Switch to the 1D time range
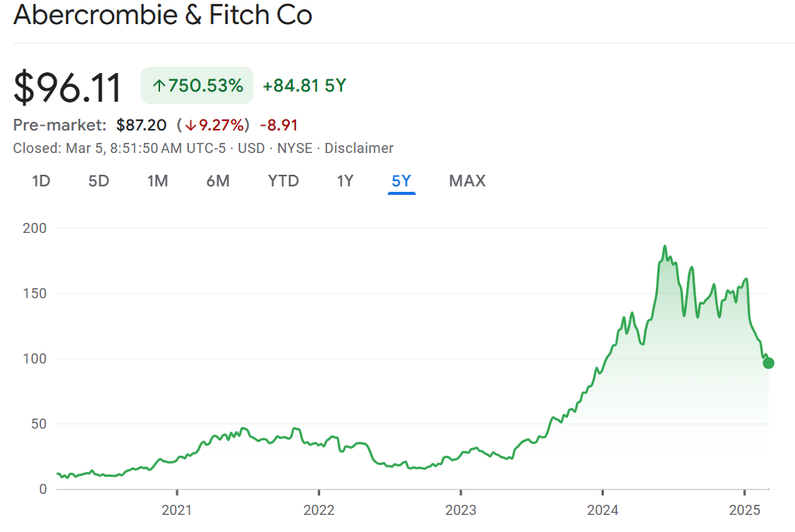795x532 pixels. [x=41, y=181]
